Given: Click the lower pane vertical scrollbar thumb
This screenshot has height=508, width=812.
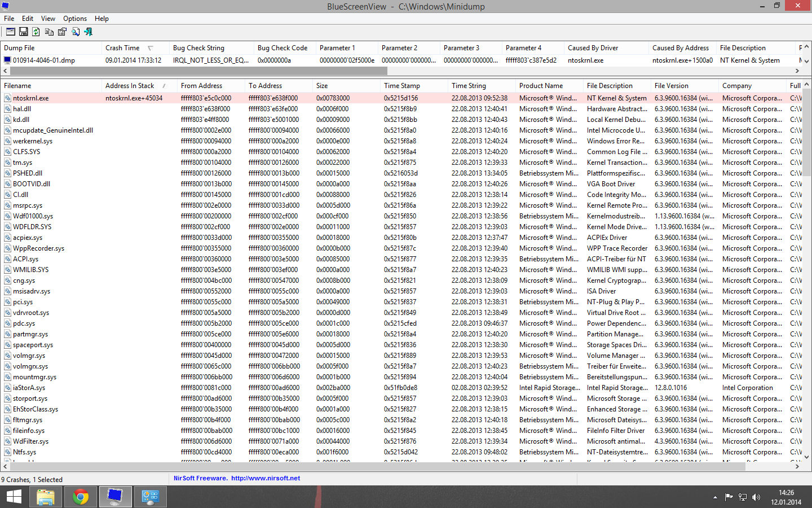Looking at the screenshot, I should [x=807, y=133].
